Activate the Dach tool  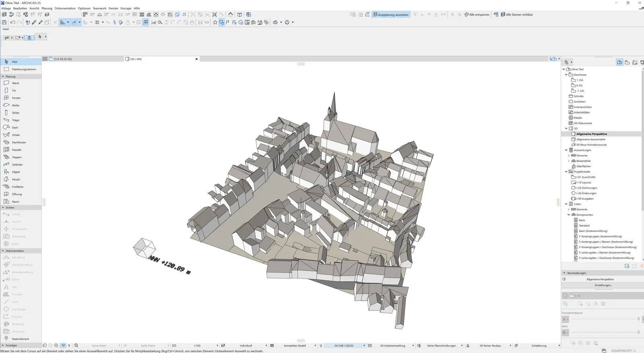tap(21, 127)
